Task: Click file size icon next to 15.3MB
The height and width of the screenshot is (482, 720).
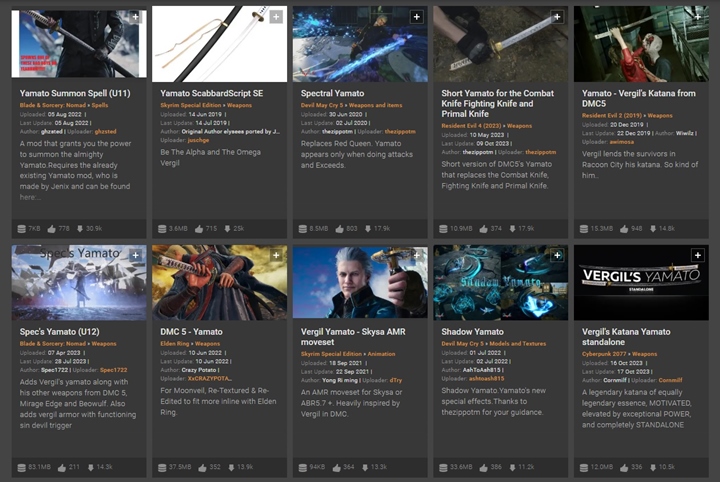Action: (584, 229)
